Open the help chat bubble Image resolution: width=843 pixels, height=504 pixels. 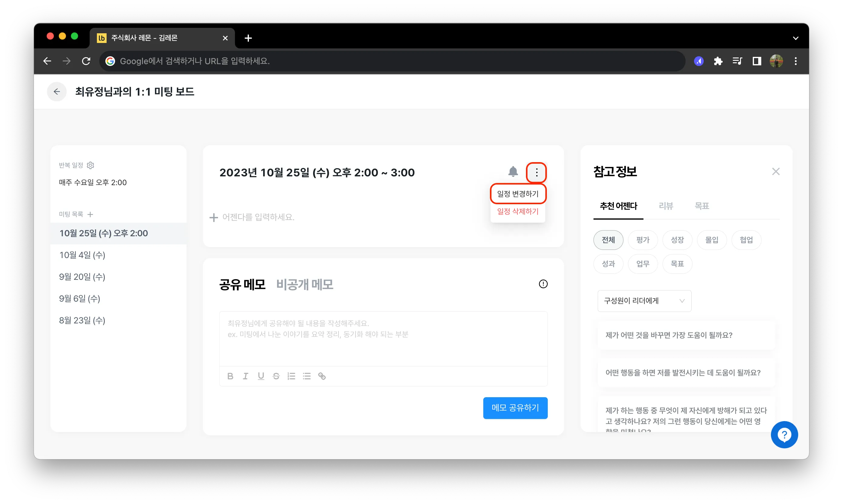tap(784, 435)
